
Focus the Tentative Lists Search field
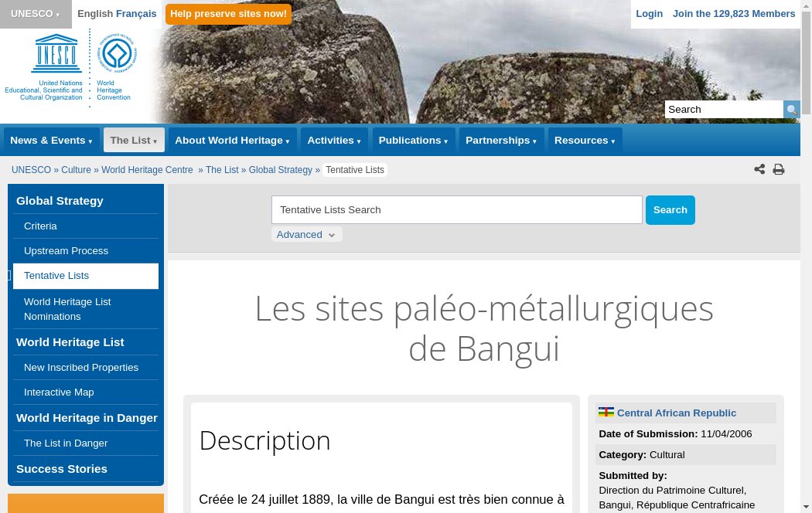coord(456,210)
